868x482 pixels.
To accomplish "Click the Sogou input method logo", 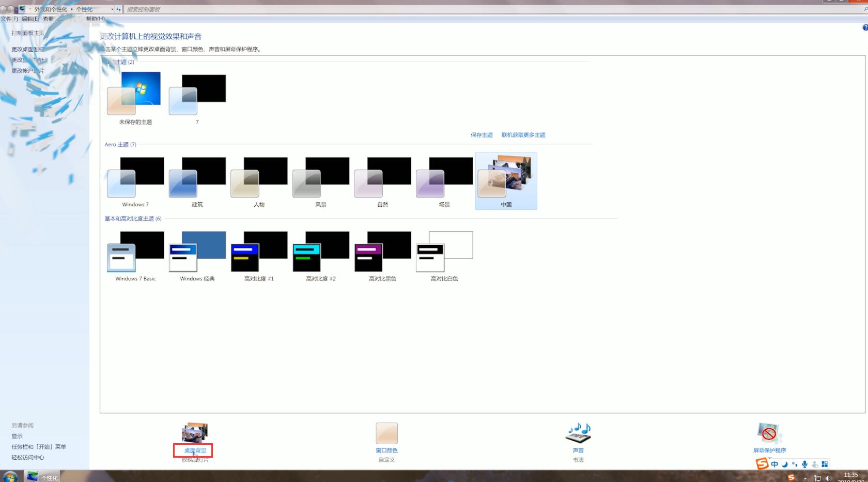I will [x=762, y=464].
